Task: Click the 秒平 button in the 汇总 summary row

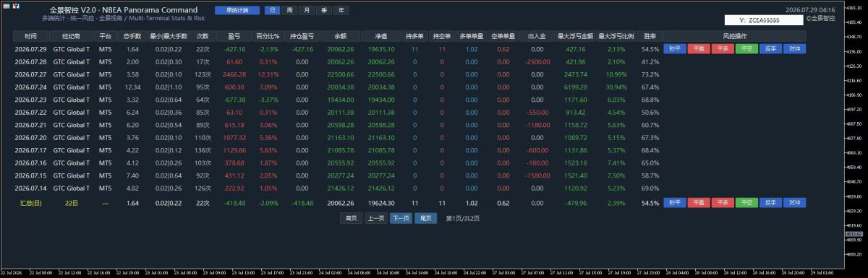Action: (674, 203)
